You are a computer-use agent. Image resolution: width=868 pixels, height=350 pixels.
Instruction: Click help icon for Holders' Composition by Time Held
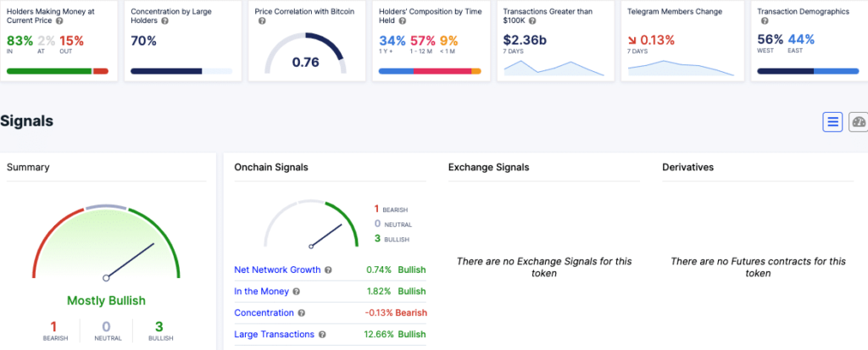point(402,21)
